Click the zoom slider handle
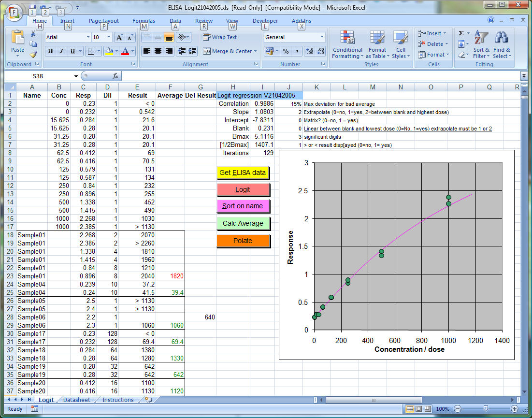 coord(486,409)
